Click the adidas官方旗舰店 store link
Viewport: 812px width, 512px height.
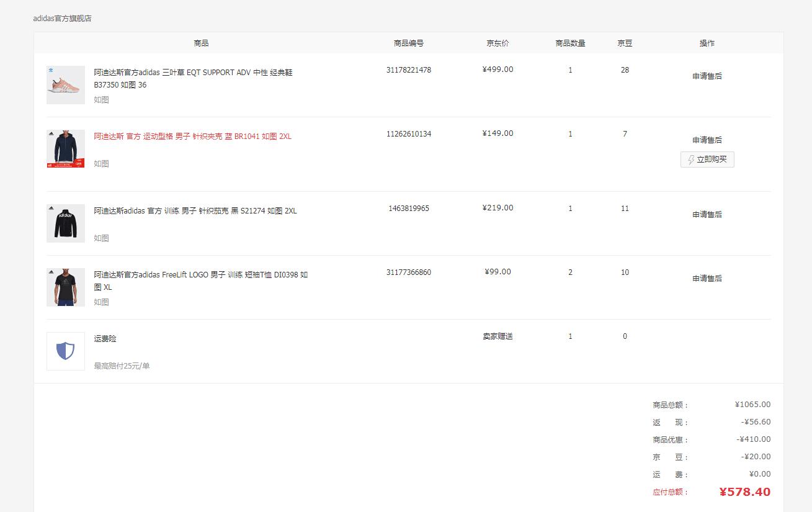coord(62,19)
